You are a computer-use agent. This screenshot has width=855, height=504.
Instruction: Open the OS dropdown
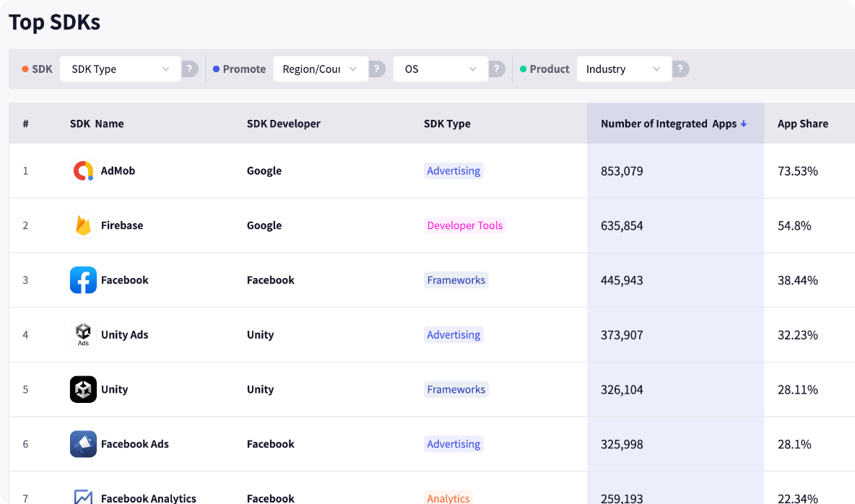coord(440,69)
